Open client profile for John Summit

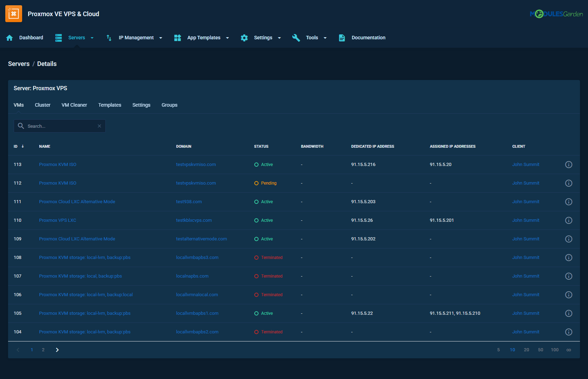525,164
